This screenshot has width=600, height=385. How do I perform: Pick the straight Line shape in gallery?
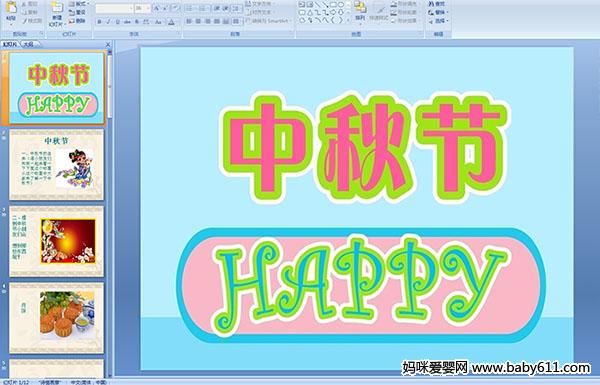(318, 4)
